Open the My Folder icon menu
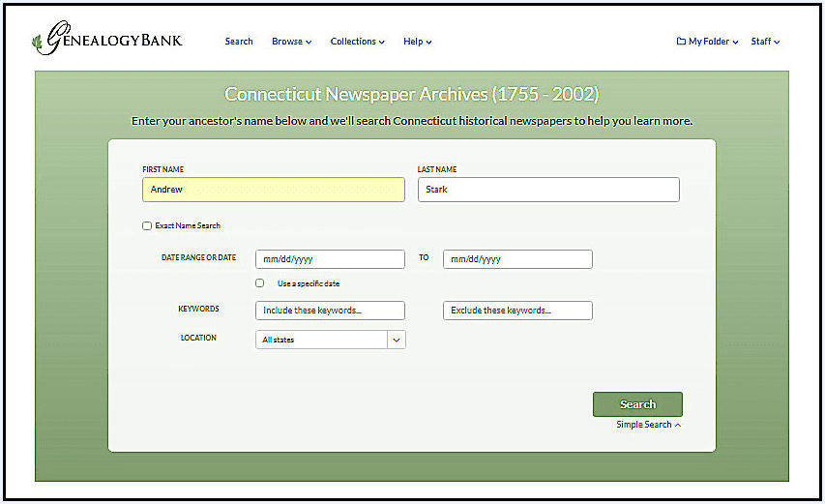 point(707,41)
